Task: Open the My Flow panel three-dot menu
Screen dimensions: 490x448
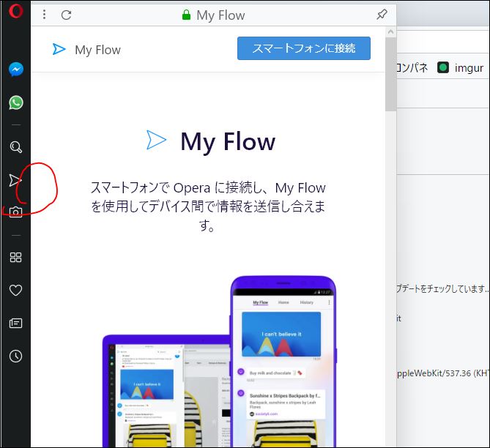Action: coord(45,15)
